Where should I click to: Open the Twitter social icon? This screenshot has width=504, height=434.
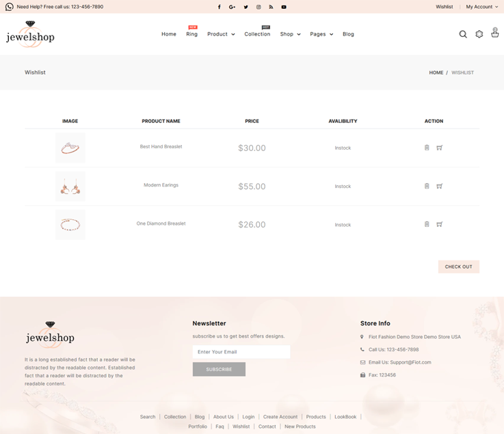[x=246, y=7]
